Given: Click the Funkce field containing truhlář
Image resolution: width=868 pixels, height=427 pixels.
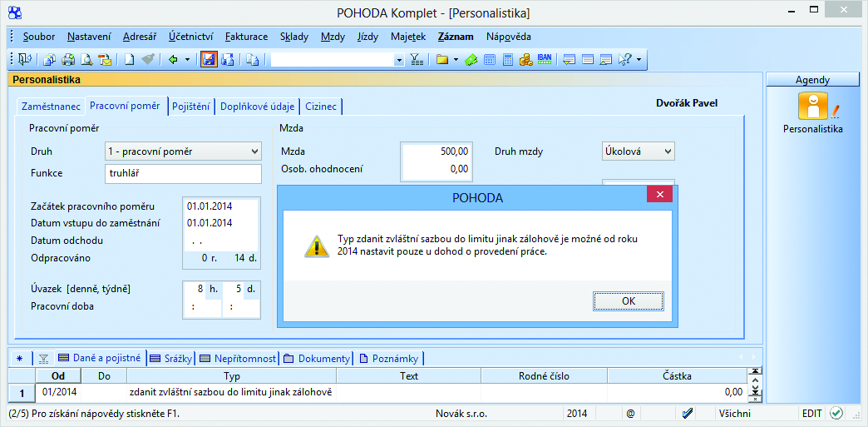Looking at the screenshot, I should pos(183,173).
